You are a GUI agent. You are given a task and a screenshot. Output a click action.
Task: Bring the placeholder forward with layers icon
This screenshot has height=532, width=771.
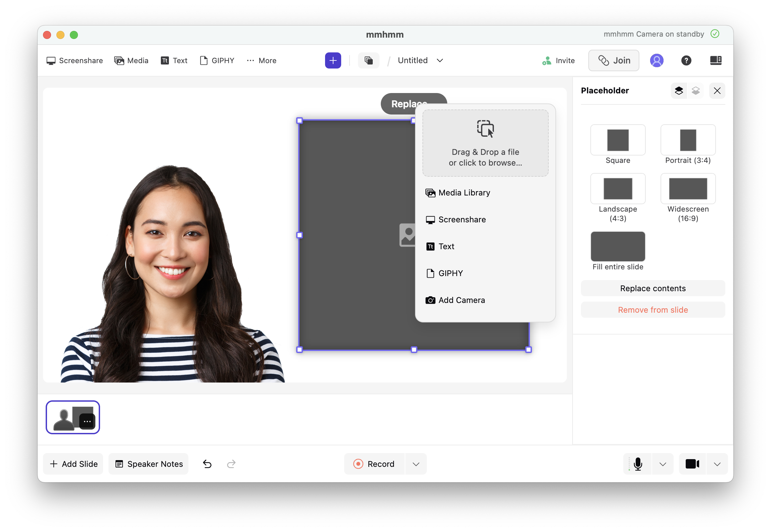679,91
